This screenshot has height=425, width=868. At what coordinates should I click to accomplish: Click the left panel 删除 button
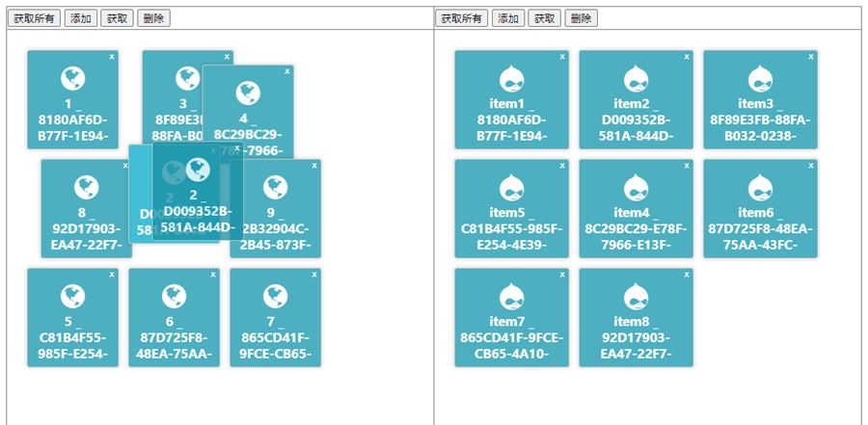(x=153, y=18)
